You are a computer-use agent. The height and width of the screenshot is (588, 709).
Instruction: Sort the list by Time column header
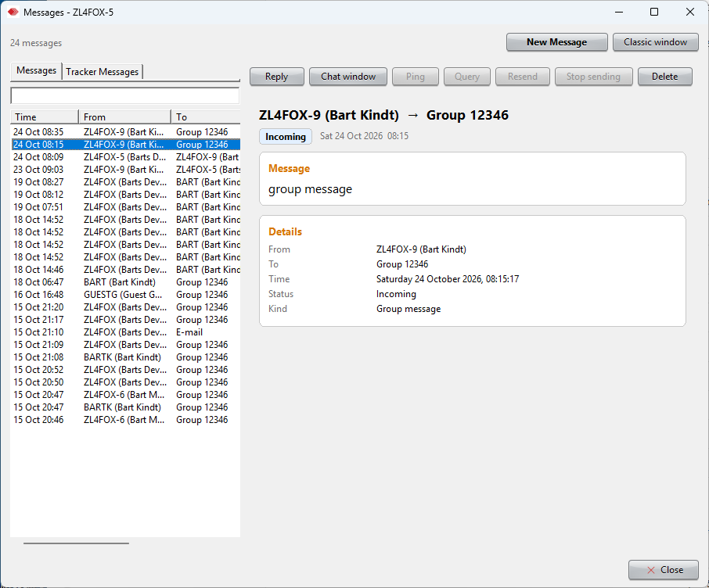45,117
